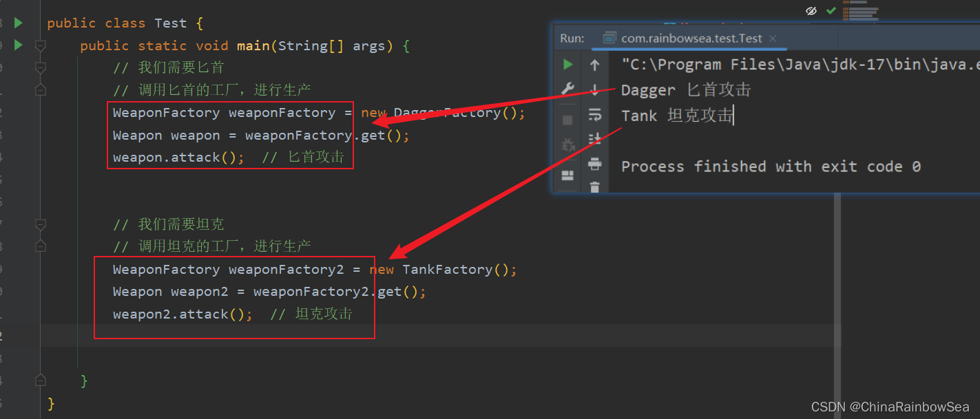This screenshot has width=980, height=419.
Task: Toggle soft-wrap in the Run console
Action: [595, 115]
